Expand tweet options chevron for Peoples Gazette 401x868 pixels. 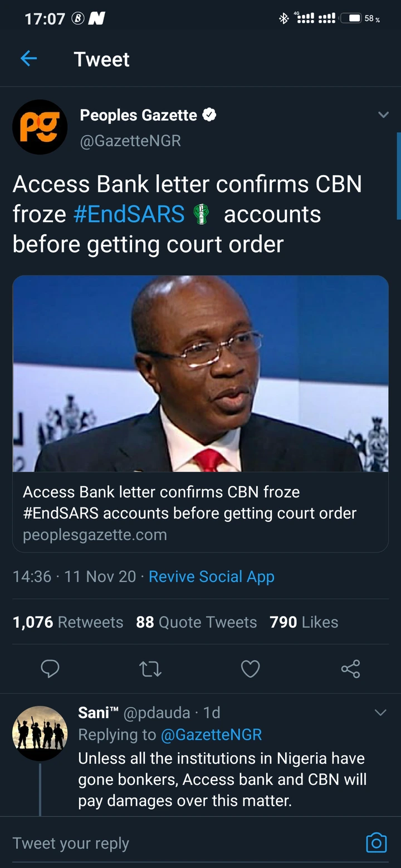383,115
